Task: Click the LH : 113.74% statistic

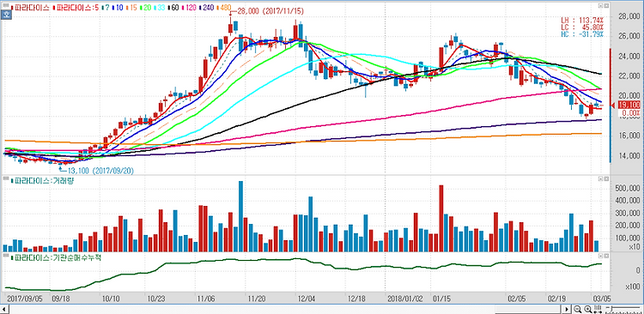Action: (x=582, y=20)
